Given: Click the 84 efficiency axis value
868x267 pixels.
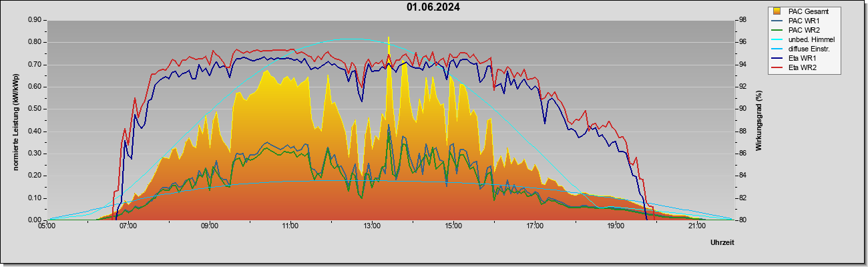Looking at the screenshot, I should click(x=742, y=176).
